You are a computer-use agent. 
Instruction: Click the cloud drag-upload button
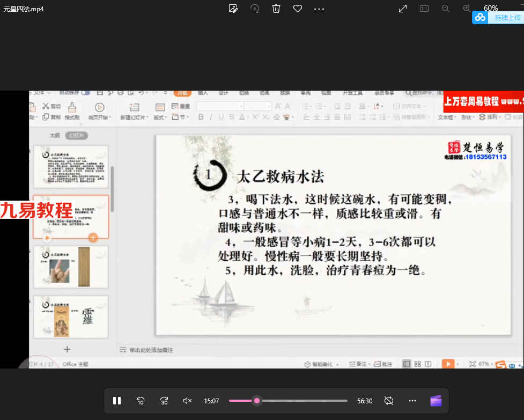coord(498,17)
